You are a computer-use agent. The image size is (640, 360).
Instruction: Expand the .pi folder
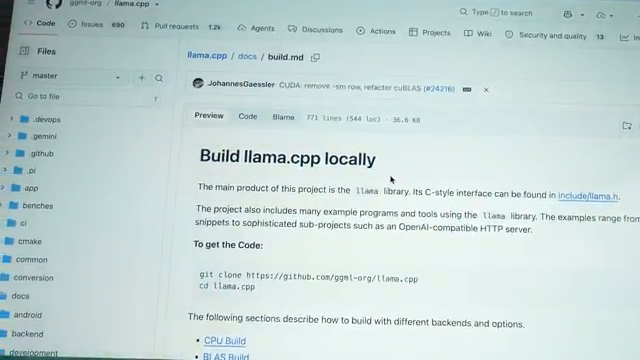point(4,170)
